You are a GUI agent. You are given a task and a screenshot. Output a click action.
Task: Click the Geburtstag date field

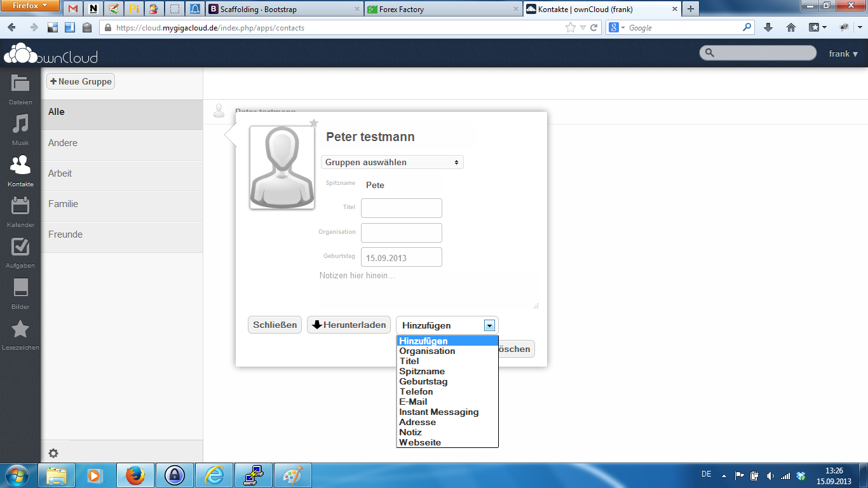(x=402, y=257)
